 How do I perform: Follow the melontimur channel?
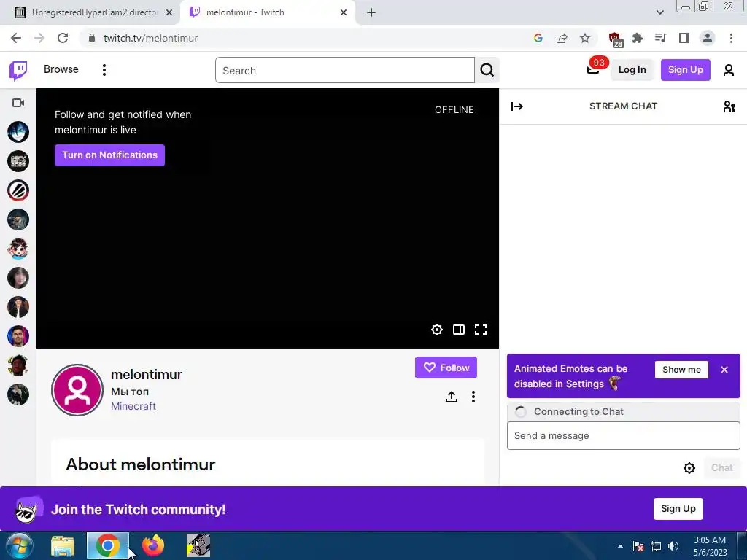446,367
